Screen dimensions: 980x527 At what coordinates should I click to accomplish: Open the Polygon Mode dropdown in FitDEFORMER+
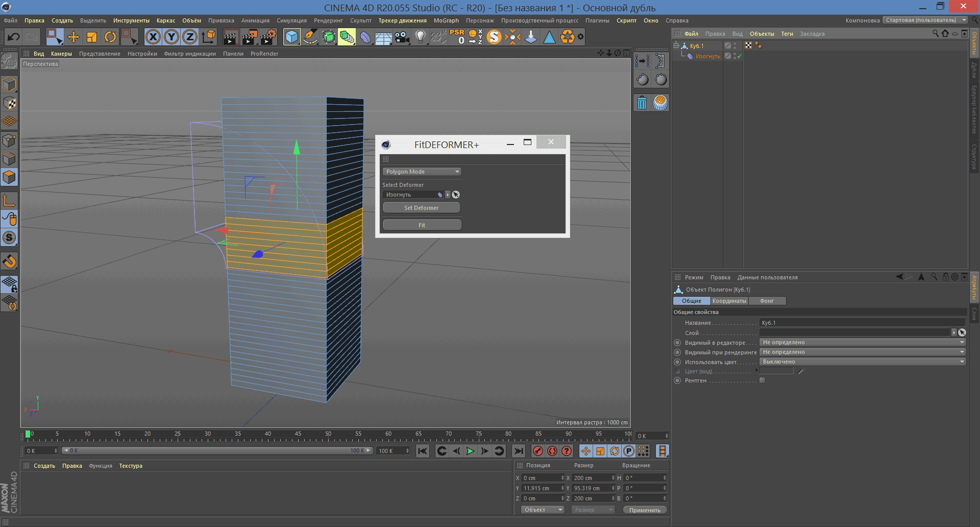(x=422, y=172)
